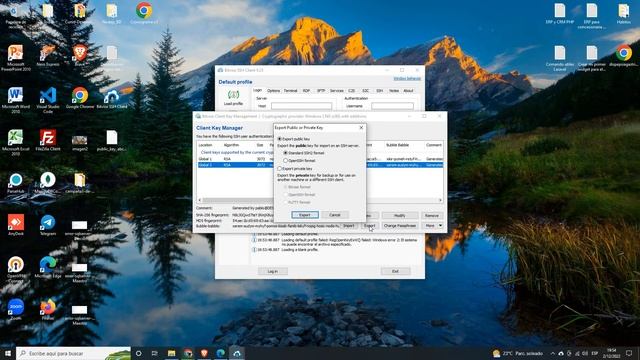The height and width of the screenshot is (360, 640).
Task: Open the SFTP tab in Bitvise SSH Client
Action: tap(321, 91)
